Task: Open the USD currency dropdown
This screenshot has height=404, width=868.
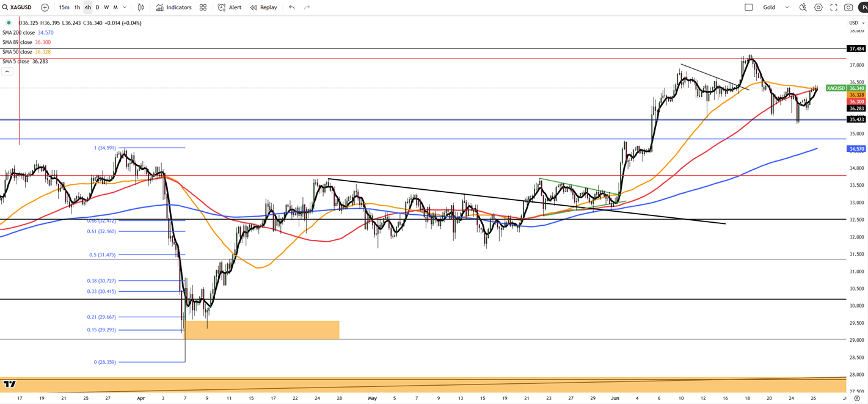Action: click(x=855, y=23)
